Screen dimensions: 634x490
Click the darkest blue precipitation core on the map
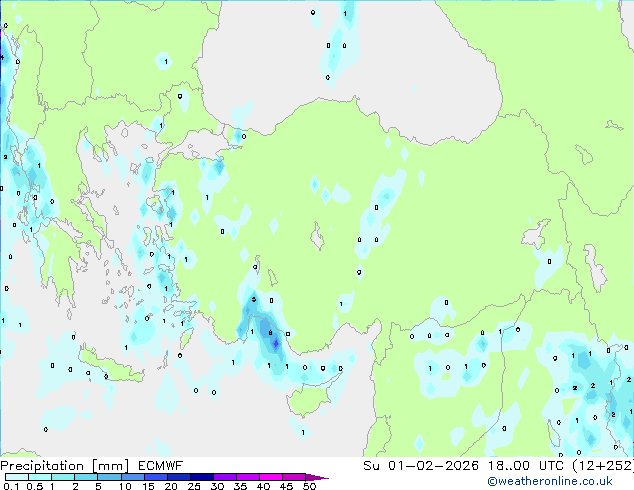[x=276, y=344]
